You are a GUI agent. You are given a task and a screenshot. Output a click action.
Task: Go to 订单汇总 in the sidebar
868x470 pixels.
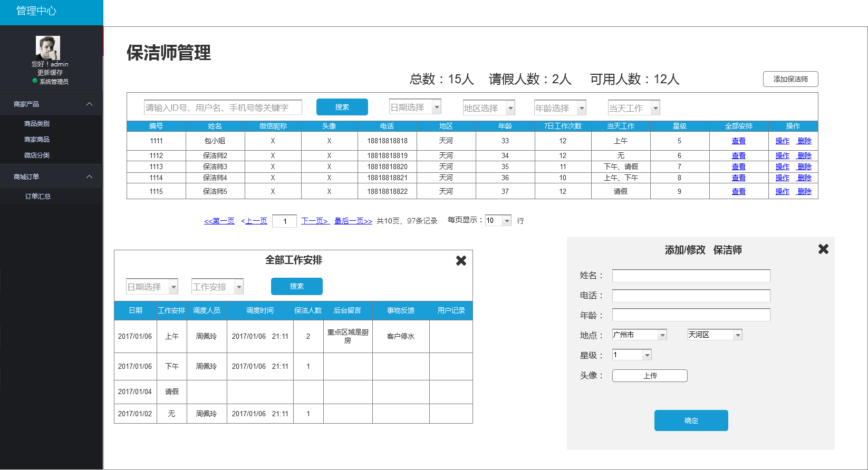[38, 197]
